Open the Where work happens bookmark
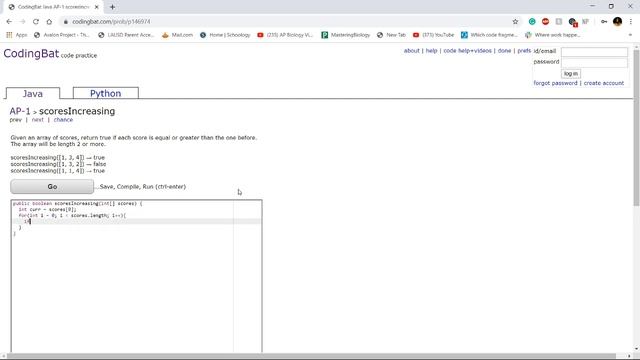 (x=553, y=35)
